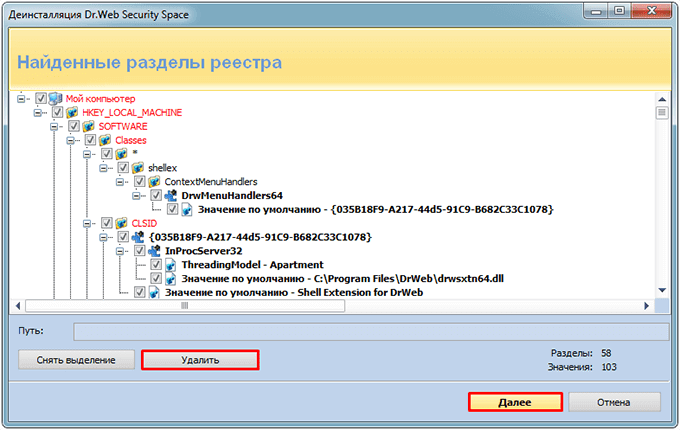Screen dimensions: 680x430
Task: Click the vertical scrollbar down arrow
Action: point(662,290)
